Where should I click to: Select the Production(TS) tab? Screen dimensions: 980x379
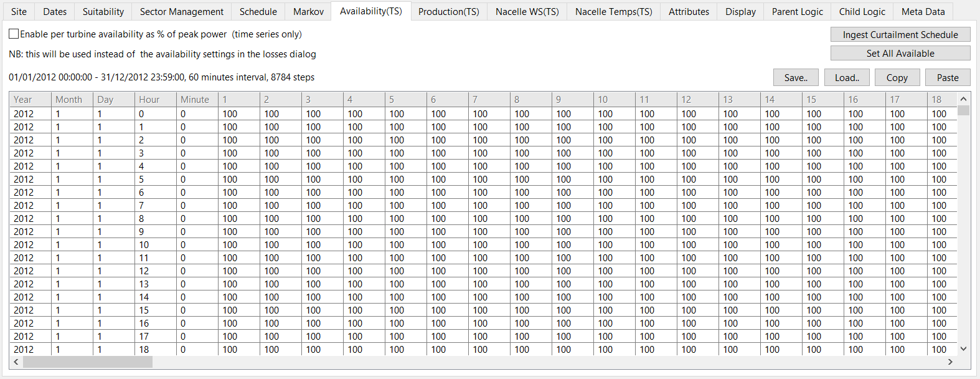click(448, 11)
